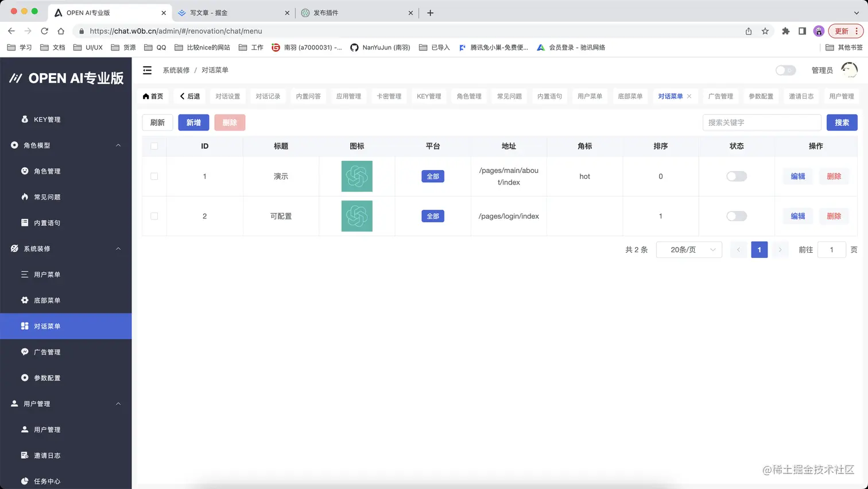
Task: Select the header checkbox to choose all rows
Action: point(154,146)
